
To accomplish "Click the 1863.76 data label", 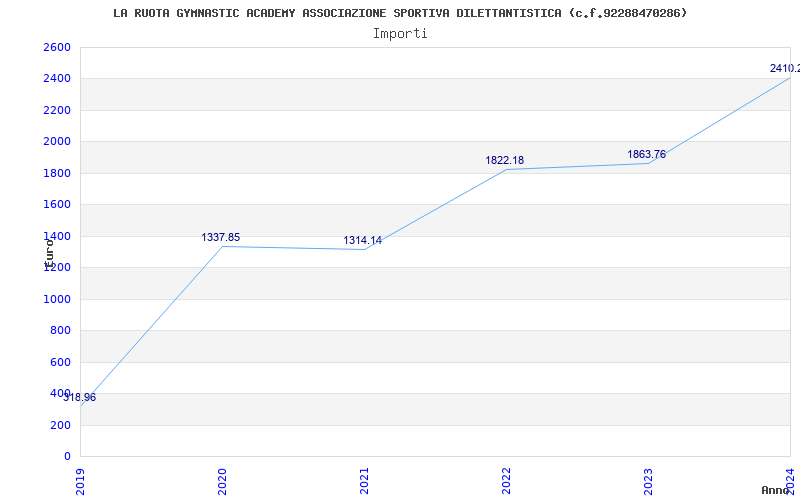I will (646, 154).
